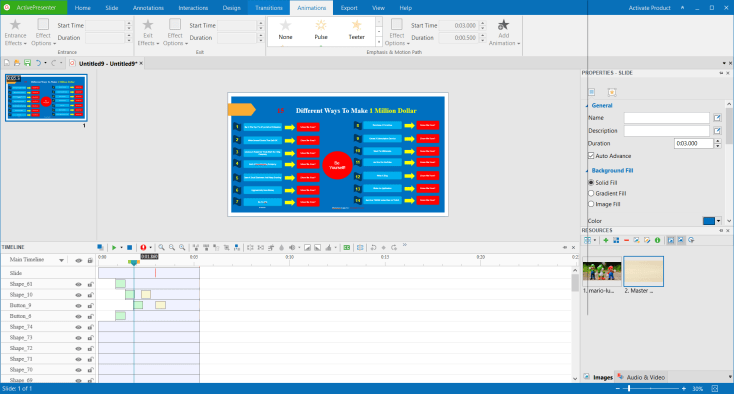Viewport: 734px width, 394px height.
Task: Open the Home ribbon tab
Action: click(82, 8)
